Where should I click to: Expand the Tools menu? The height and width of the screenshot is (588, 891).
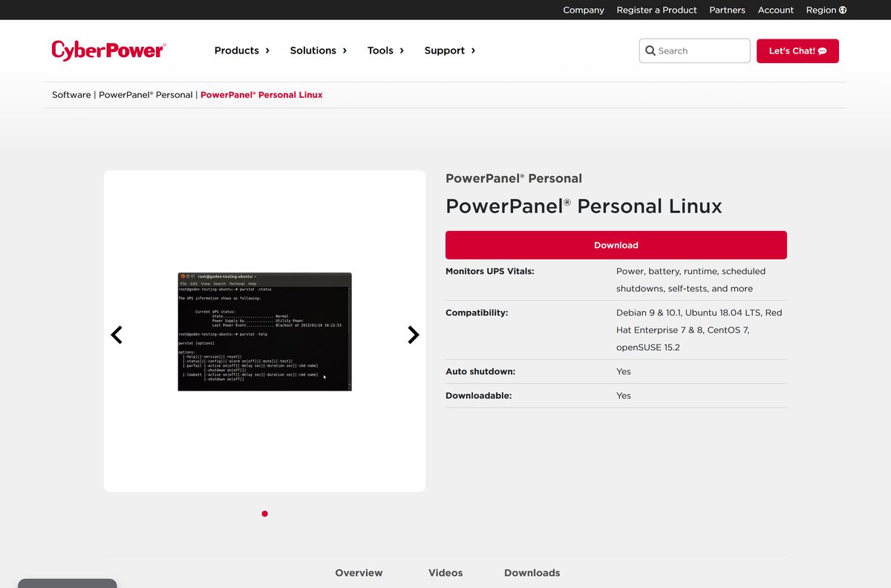click(x=386, y=50)
